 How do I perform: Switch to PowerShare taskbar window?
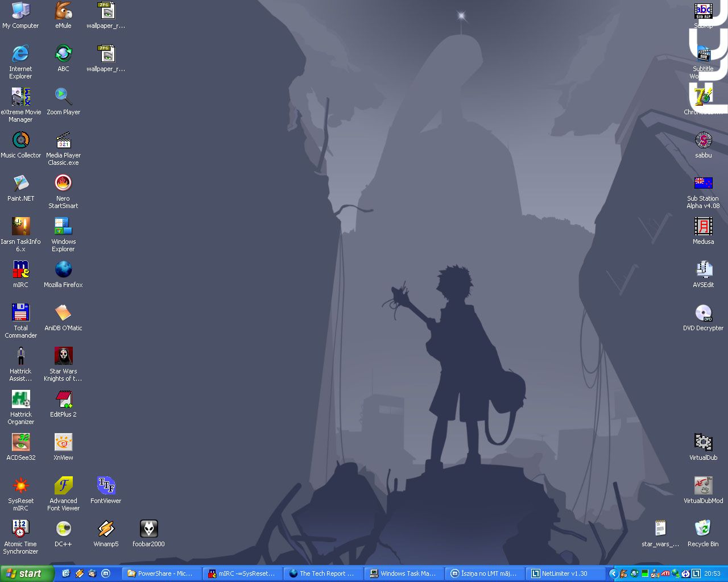[x=162, y=573]
